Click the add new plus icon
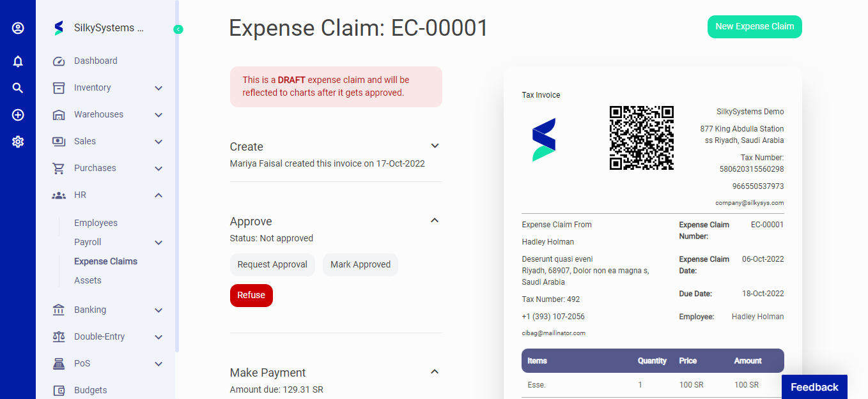 (18, 115)
